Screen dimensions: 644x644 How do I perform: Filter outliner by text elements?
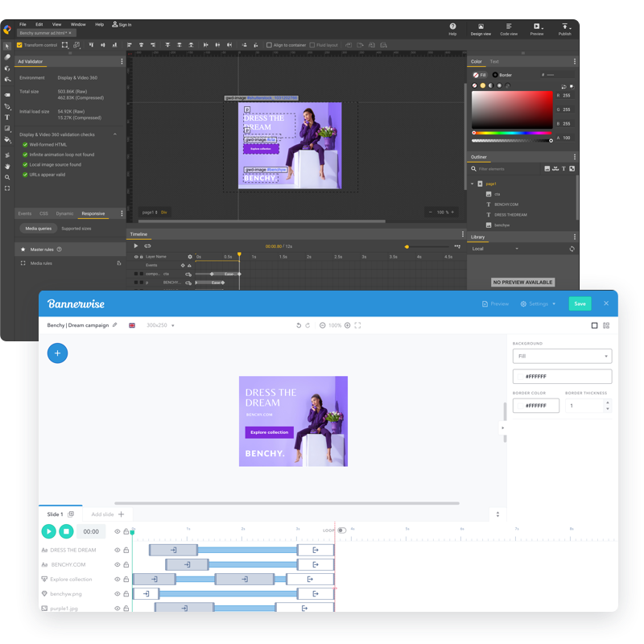point(563,169)
